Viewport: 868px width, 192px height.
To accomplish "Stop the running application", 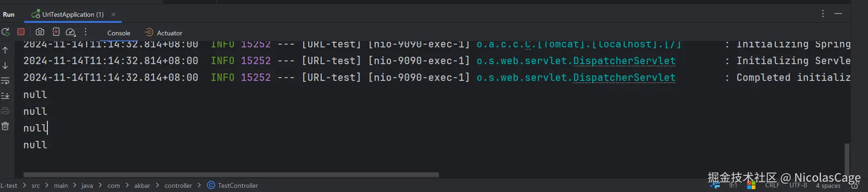I will coord(21,32).
